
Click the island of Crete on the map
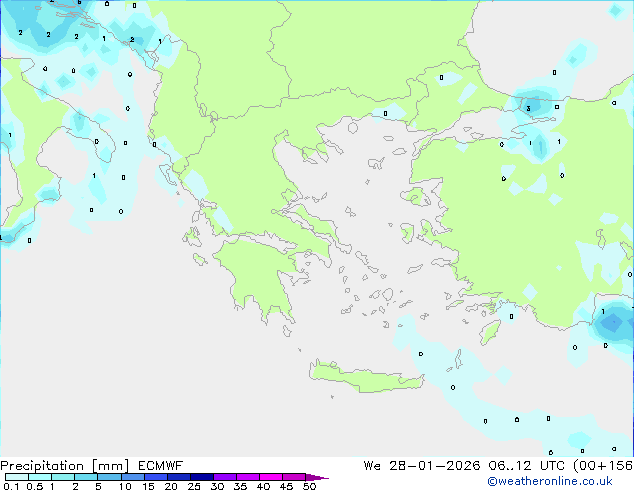click(x=366, y=378)
